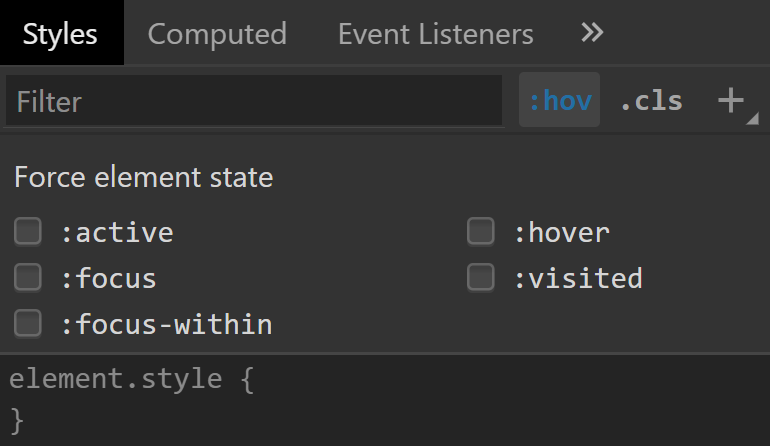This screenshot has width=770, height=446.
Task: Open the more tabs chevron menu
Action: 592,33
